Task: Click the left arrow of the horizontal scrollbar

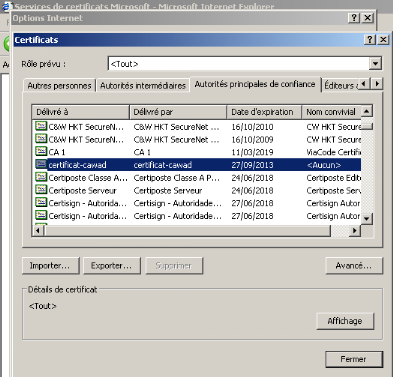Action: click(38, 230)
